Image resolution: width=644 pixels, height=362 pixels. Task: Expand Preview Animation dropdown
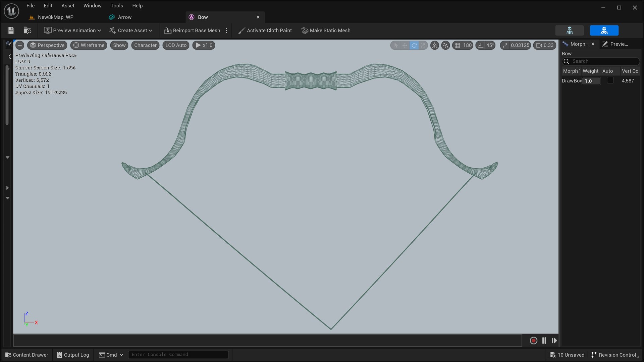(72, 31)
